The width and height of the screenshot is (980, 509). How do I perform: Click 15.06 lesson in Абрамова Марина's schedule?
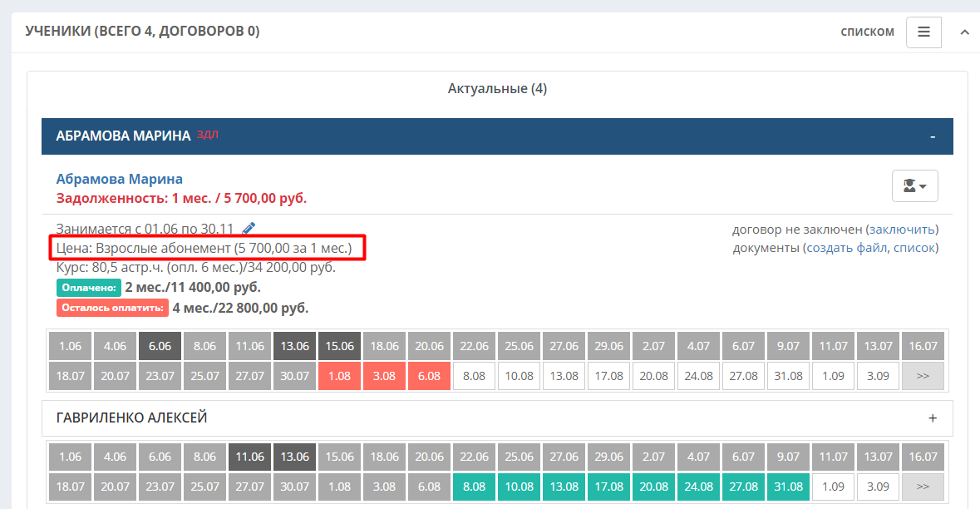339,346
